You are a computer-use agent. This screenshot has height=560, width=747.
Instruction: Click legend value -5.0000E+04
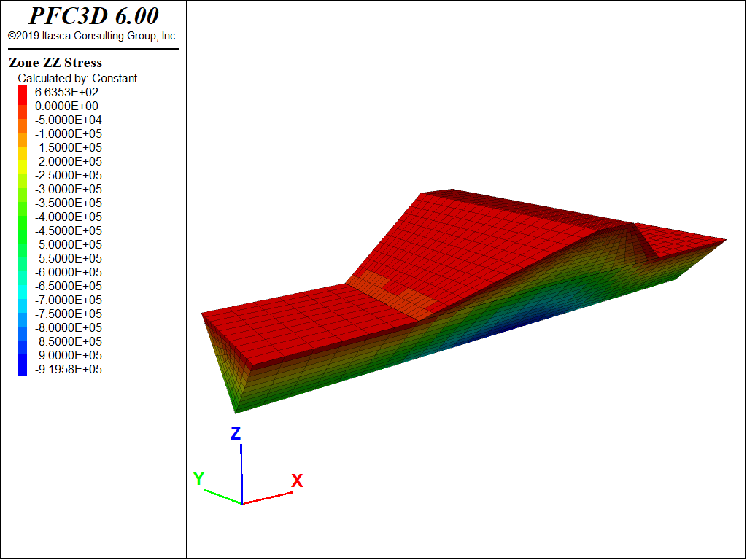click(69, 120)
